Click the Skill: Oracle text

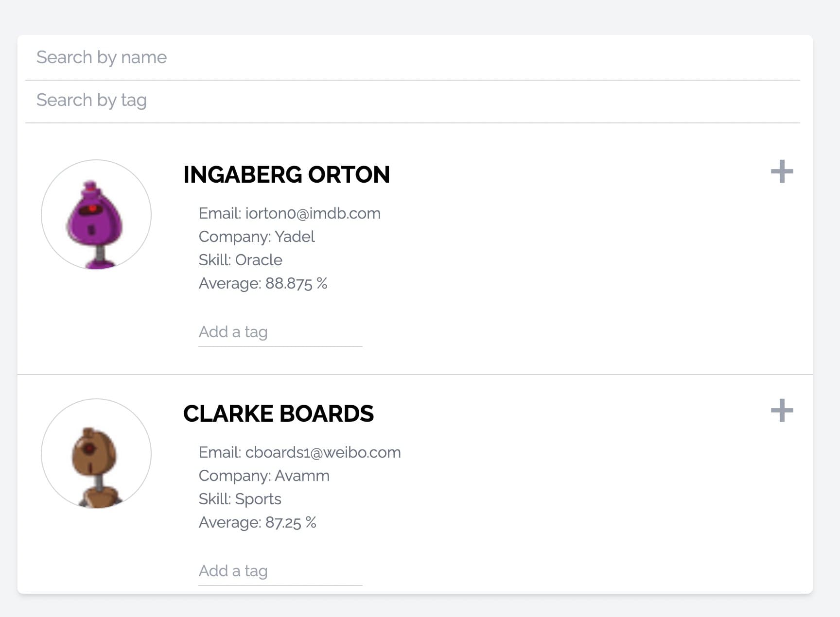(x=240, y=260)
